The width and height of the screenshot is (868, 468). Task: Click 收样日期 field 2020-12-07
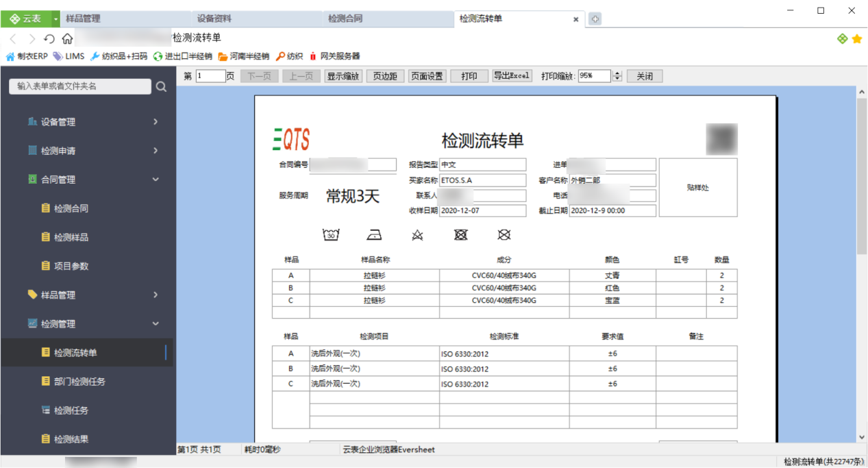coord(483,210)
